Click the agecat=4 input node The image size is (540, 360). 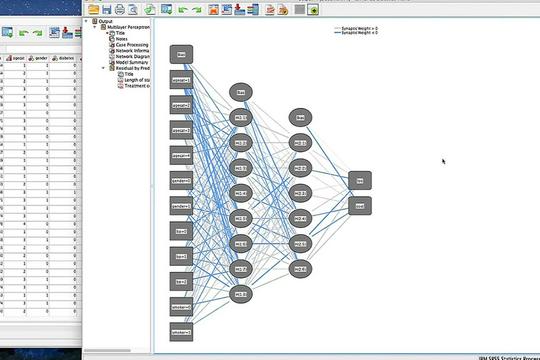click(181, 155)
